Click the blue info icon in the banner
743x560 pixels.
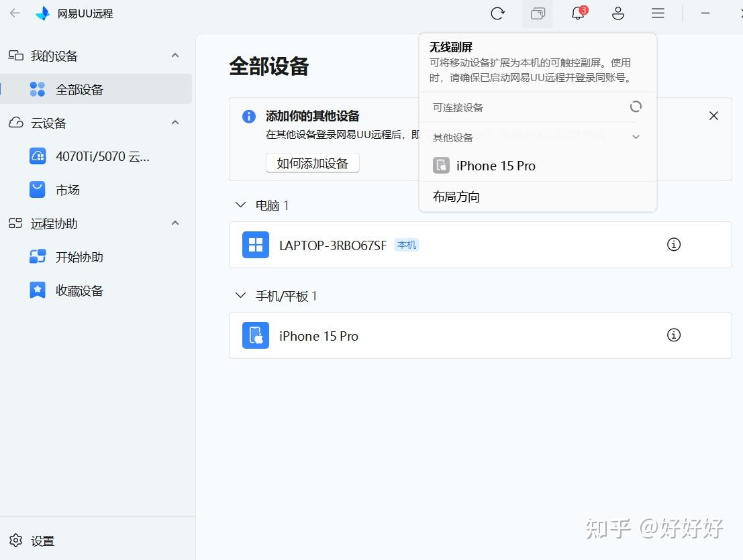[x=249, y=116]
